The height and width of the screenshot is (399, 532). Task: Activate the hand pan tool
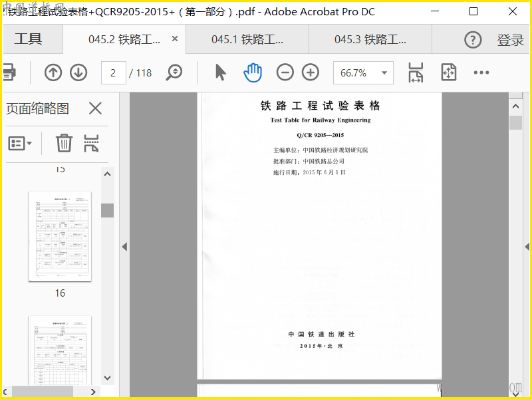tap(253, 72)
